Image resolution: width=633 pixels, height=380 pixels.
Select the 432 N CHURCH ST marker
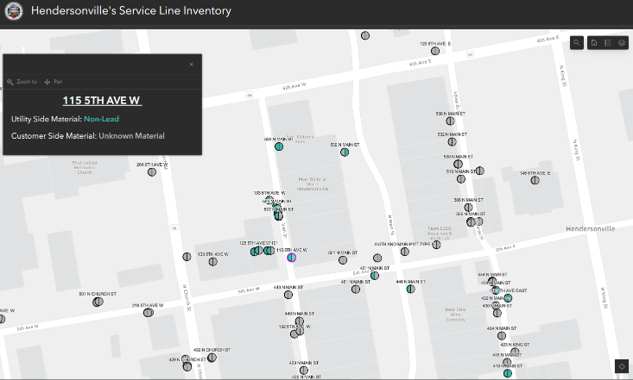pos(212,357)
